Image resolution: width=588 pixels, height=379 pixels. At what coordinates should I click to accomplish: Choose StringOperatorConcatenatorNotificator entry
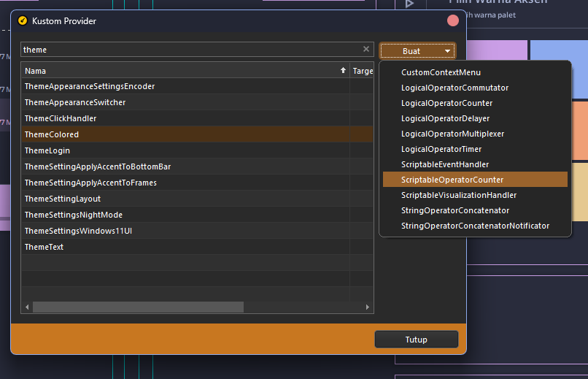(x=475, y=226)
